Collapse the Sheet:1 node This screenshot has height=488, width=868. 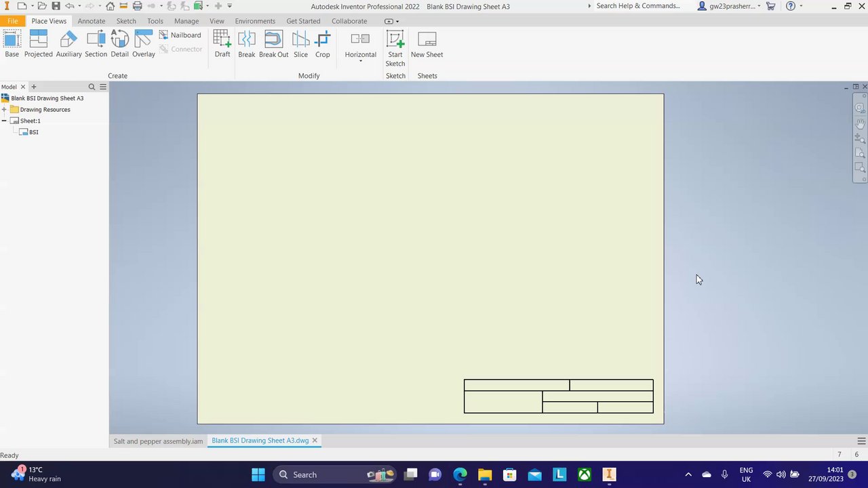(x=4, y=121)
